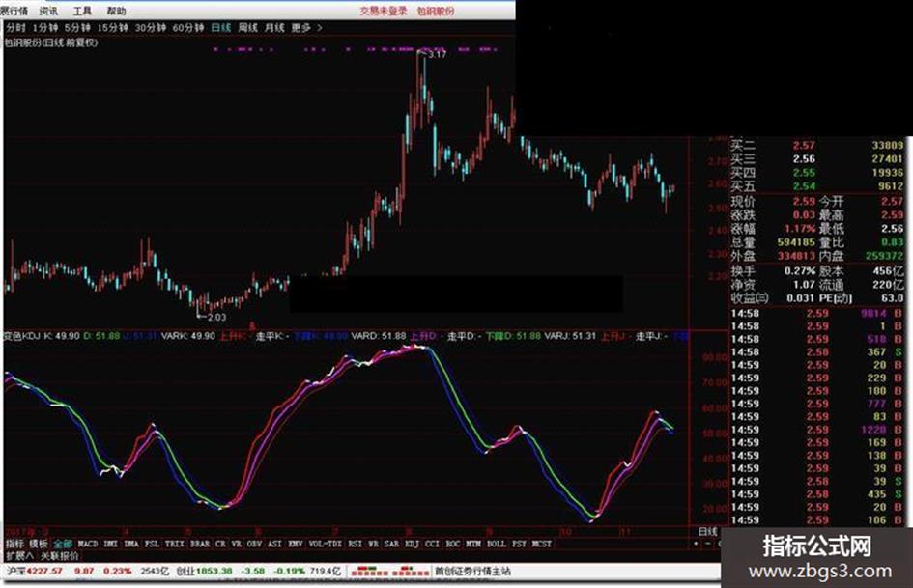913x588 pixels.
Task: Select the ROC indicator
Action: pyautogui.click(x=453, y=544)
